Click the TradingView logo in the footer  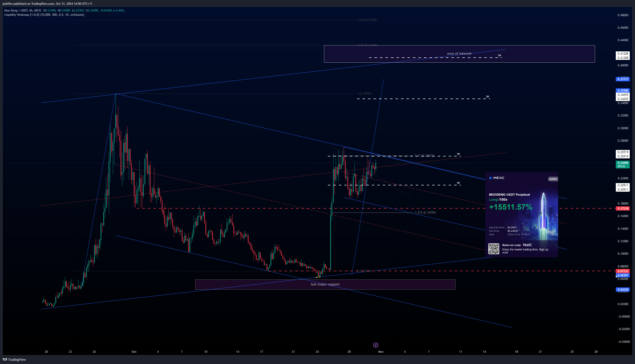[x=14, y=360]
